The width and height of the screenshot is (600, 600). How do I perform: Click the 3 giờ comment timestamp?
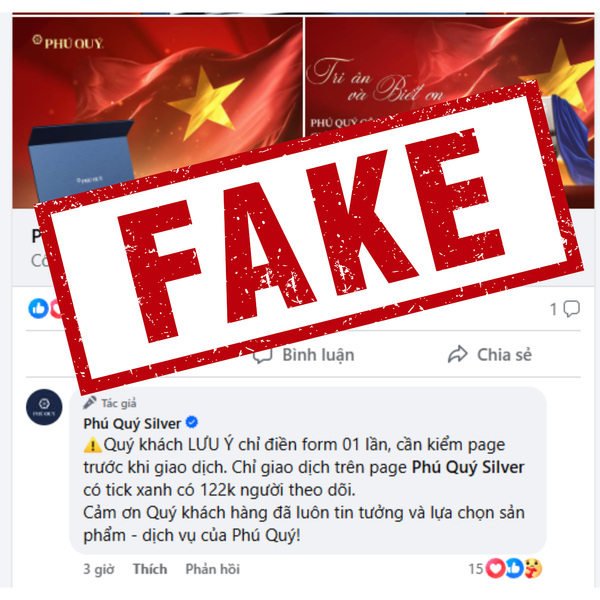tap(99, 569)
